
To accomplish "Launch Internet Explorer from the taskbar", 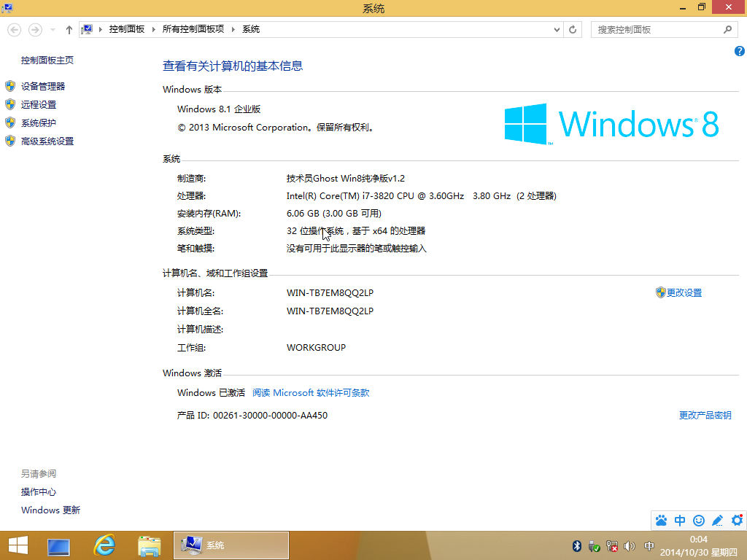I will (x=104, y=545).
